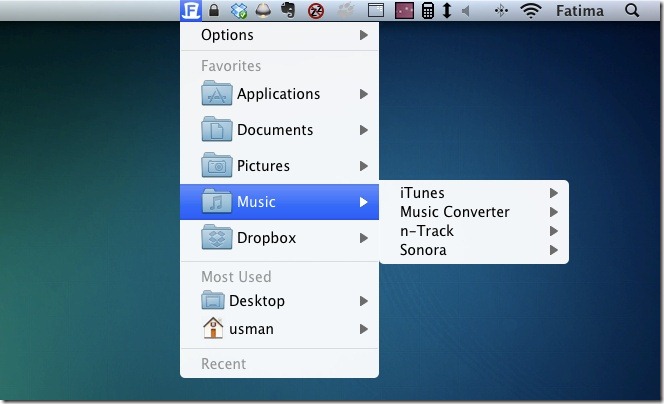Screen dimensions: 664x404
Task: Open the Spotlight search magnifier
Action: tap(632, 11)
